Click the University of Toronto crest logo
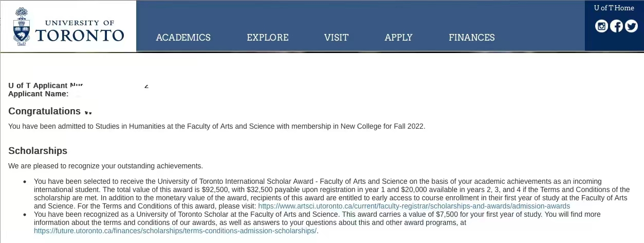Viewport: 644px width, 243px height. click(21, 27)
